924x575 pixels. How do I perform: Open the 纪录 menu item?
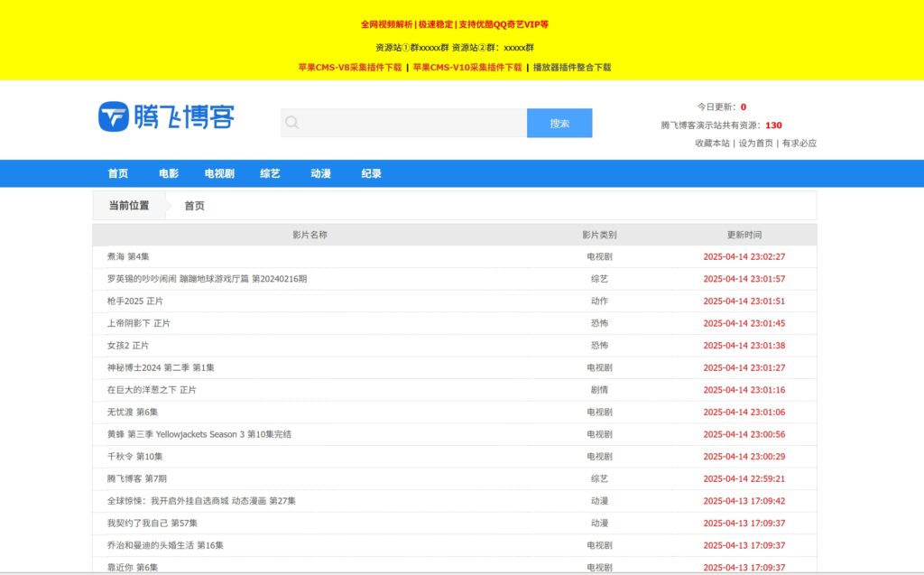[x=371, y=173]
